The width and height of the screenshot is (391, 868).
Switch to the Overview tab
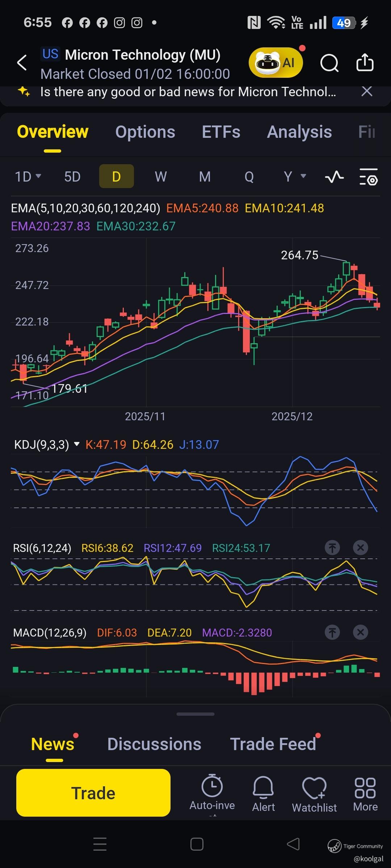click(x=52, y=132)
